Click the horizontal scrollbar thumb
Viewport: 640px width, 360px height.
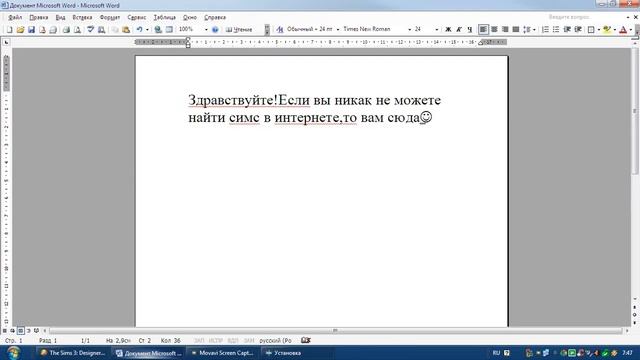click(x=335, y=331)
